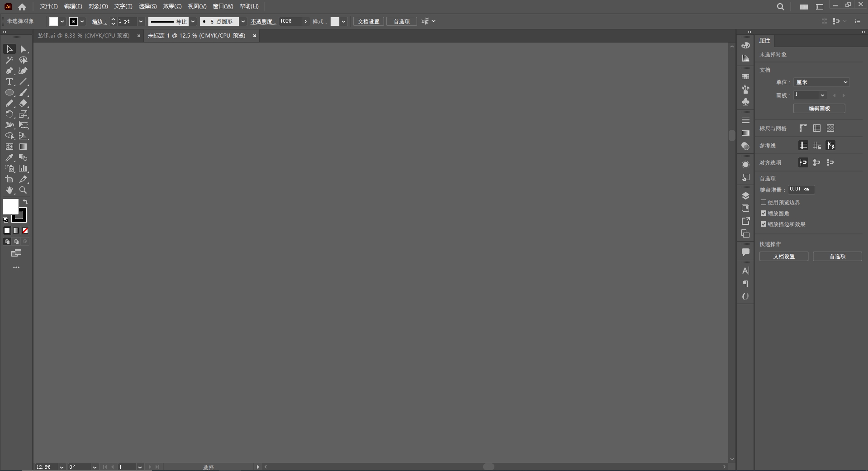Switch to the 装修.ai document tab

[84, 35]
